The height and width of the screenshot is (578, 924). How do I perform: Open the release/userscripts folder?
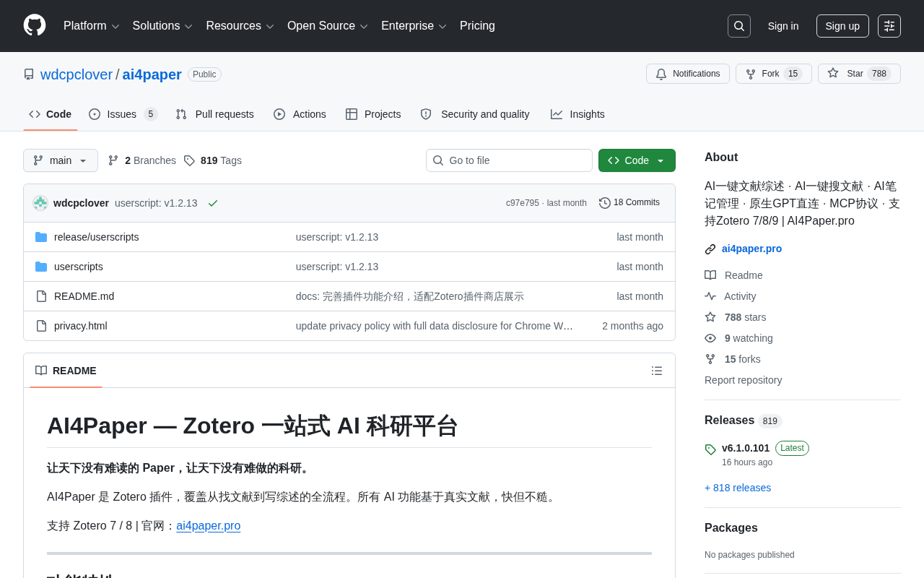(x=97, y=237)
